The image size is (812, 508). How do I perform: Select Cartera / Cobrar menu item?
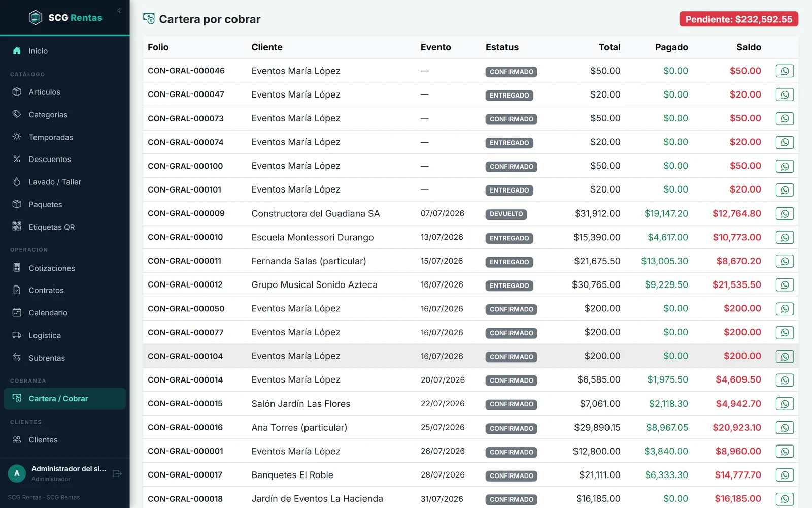65,399
